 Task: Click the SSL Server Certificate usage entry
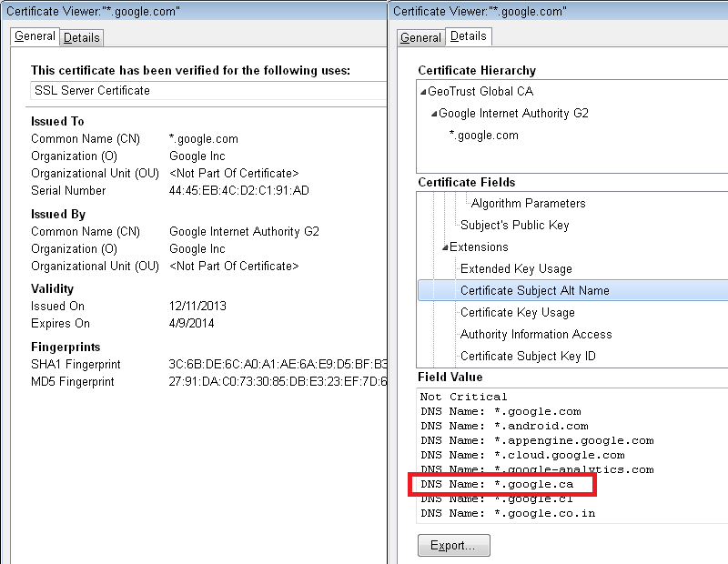click(x=208, y=91)
